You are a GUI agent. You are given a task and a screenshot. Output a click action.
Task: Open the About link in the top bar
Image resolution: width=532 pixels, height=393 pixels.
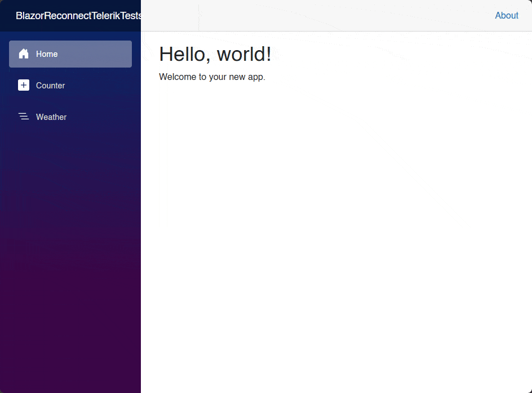pos(506,16)
